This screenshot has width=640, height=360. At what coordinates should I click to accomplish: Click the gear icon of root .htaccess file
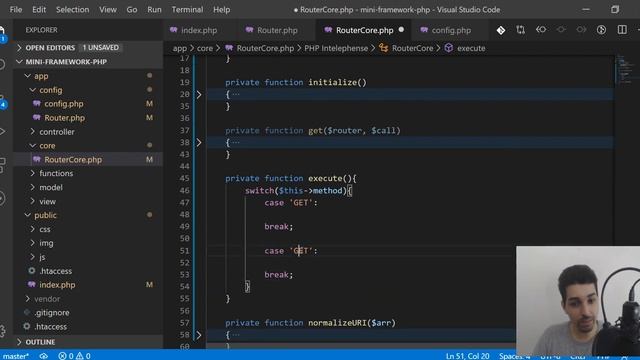27,327
